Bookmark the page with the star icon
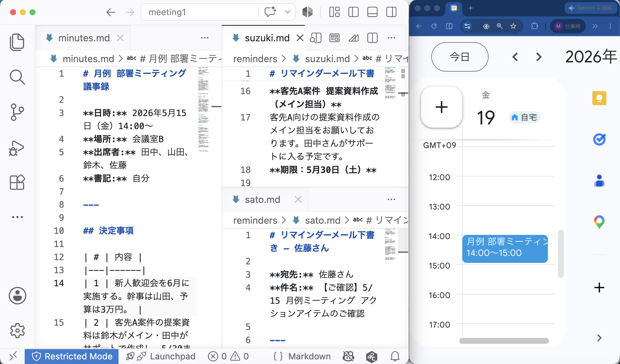This screenshot has height=364, width=620. (x=513, y=26)
